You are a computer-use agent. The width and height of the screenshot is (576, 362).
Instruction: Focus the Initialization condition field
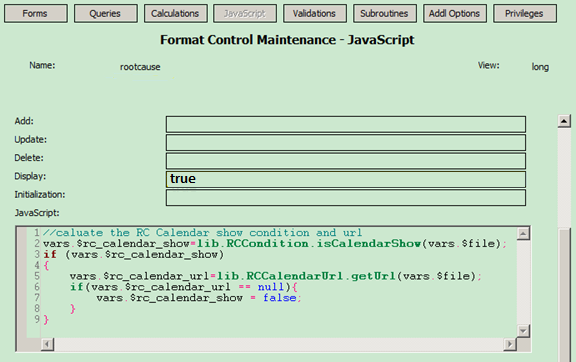click(x=346, y=198)
